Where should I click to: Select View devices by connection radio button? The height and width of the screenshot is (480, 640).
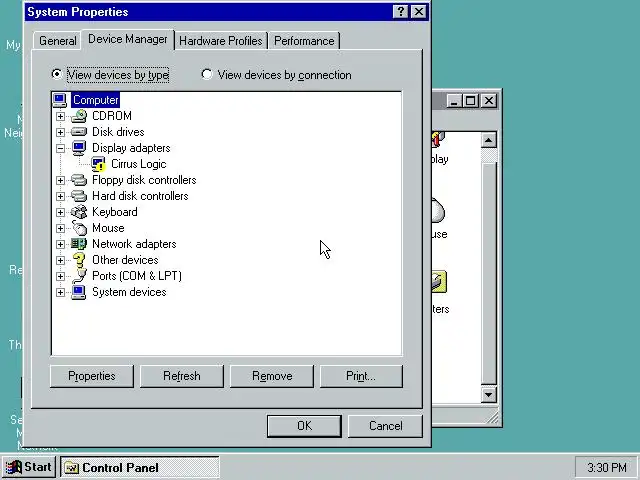click(x=207, y=74)
